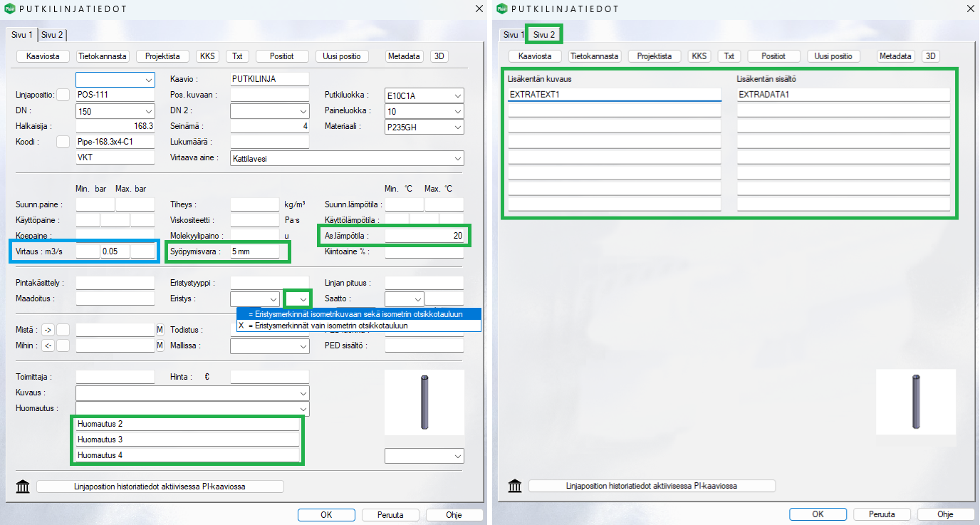Open the Kuvaus dropdown

point(192,393)
